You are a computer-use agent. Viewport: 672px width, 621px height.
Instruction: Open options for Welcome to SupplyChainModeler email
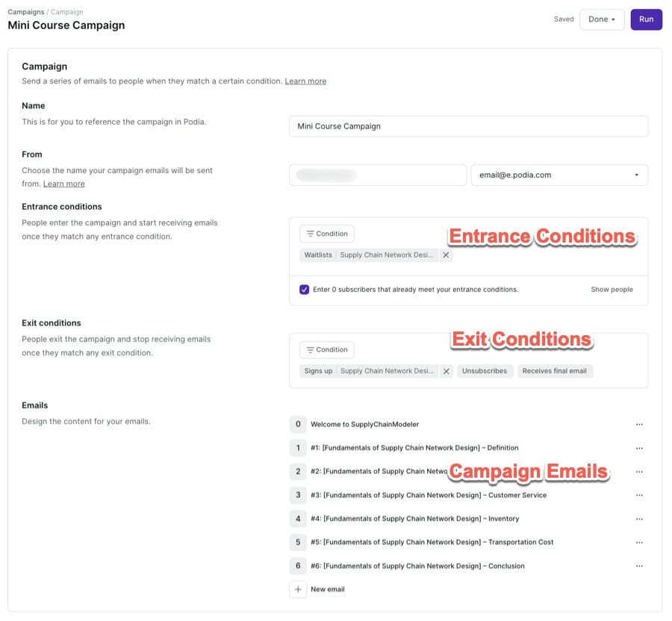(x=638, y=425)
